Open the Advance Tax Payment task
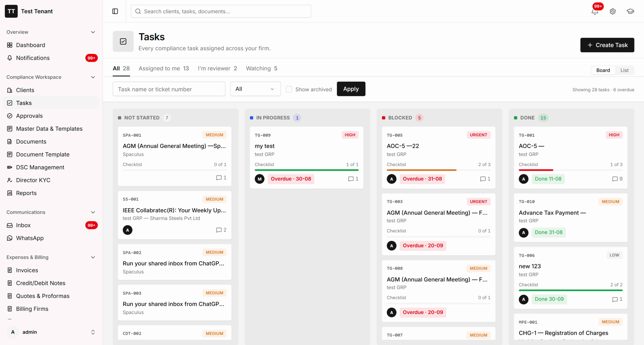Screen dimensions: 644x345 (x=570, y=218)
